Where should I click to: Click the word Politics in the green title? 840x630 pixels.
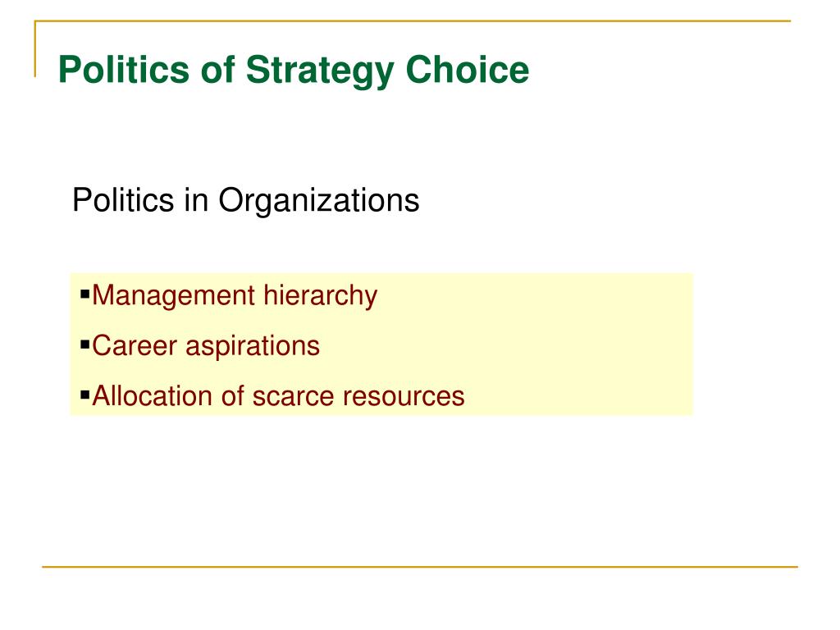[124, 70]
